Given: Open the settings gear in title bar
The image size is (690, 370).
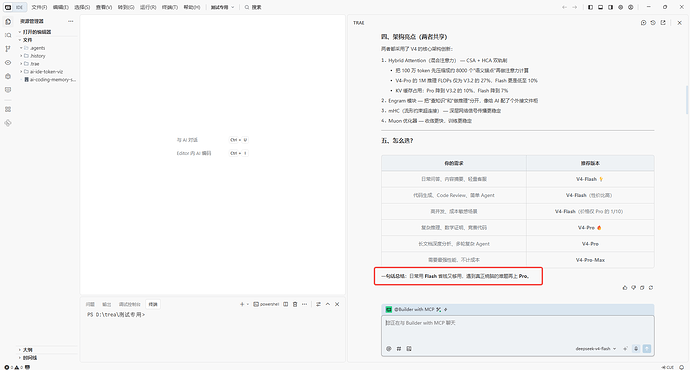Looking at the screenshot, I should point(620,7).
